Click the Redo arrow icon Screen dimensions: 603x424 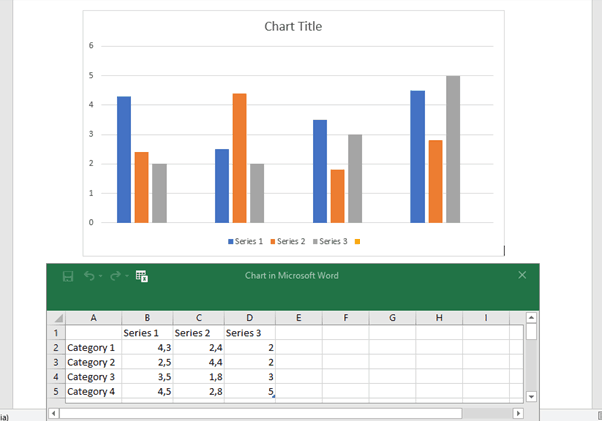116,276
